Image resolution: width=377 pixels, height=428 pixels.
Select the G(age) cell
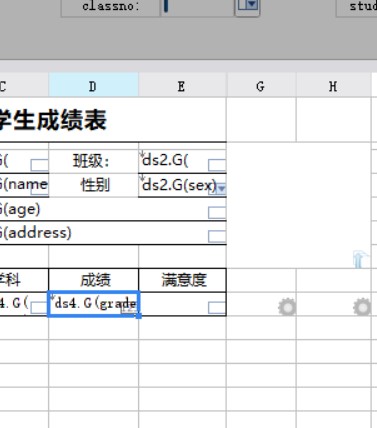pyautogui.click(x=113, y=209)
